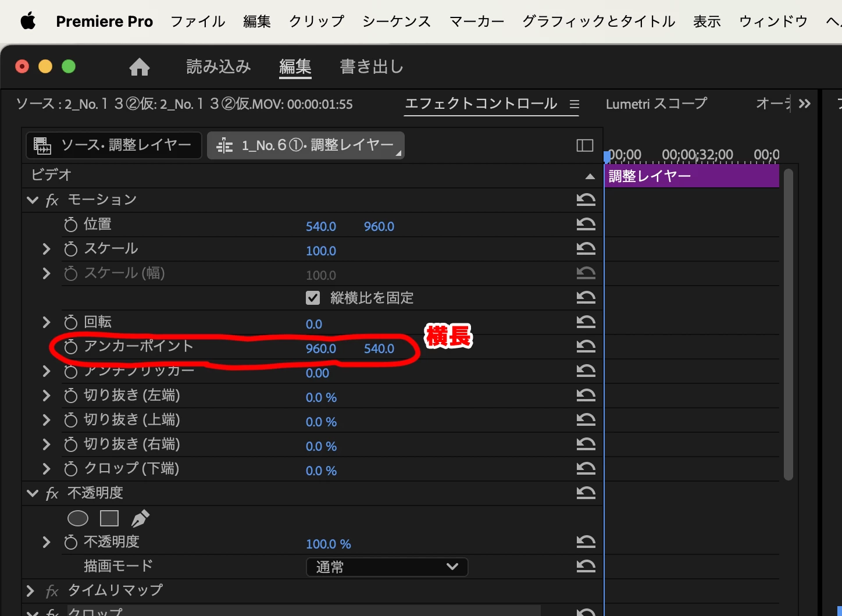Click the effect timeline vertical scrollbar
Screen dimensions: 842x616
tap(789, 324)
